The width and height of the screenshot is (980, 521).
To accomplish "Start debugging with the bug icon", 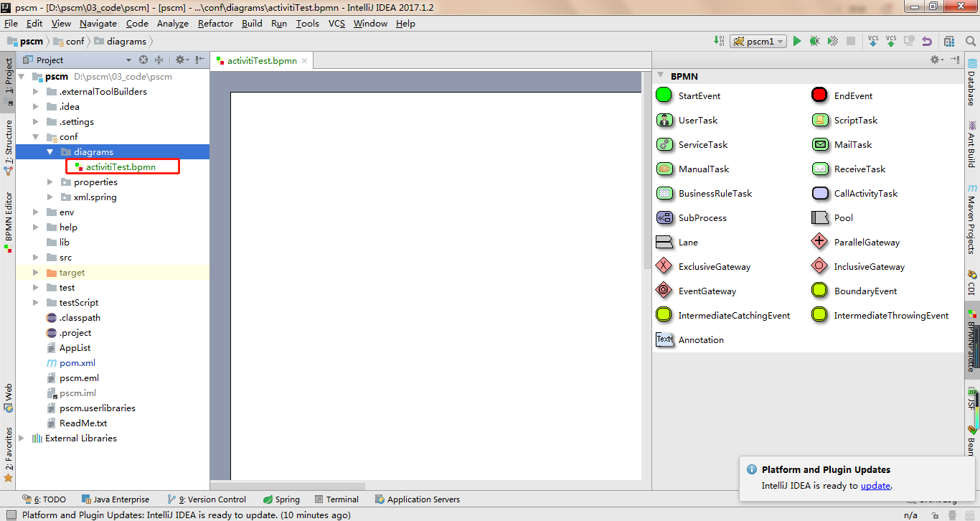I will pos(814,42).
